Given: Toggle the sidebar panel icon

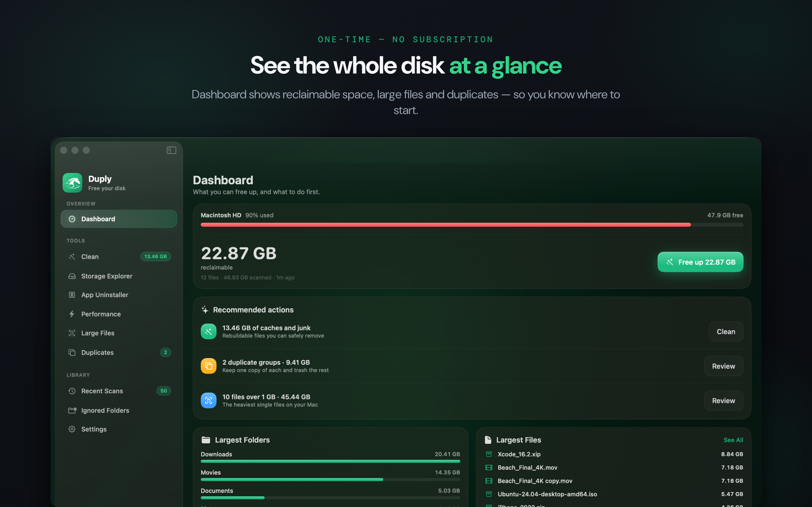Looking at the screenshot, I should tap(171, 150).
